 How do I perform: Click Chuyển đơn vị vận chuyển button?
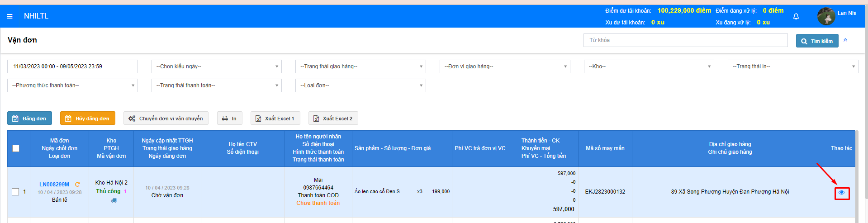click(166, 119)
